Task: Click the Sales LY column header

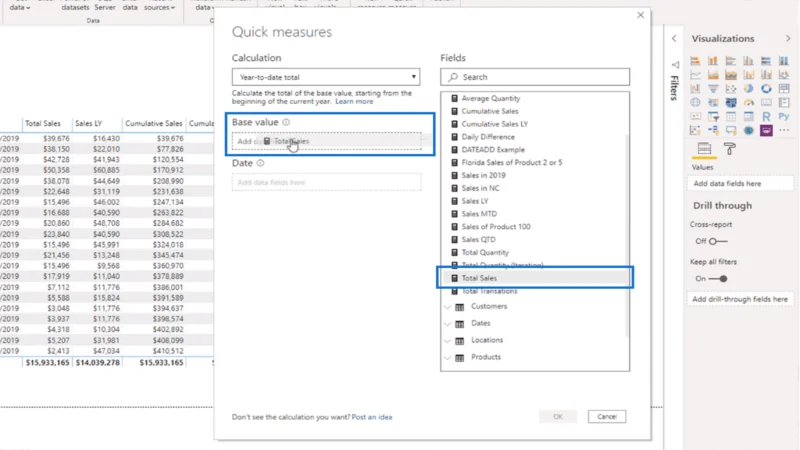Action: coord(88,123)
